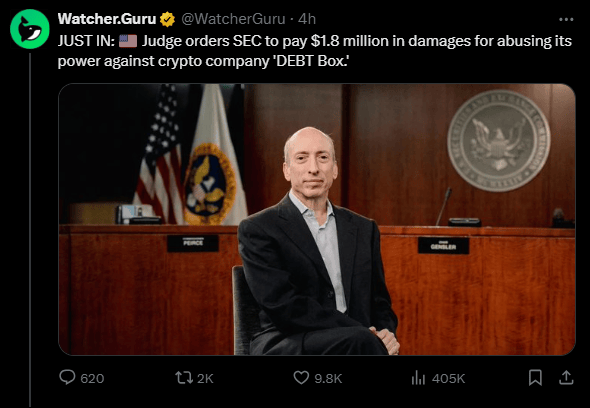Bookmark this tweet

tap(535, 378)
